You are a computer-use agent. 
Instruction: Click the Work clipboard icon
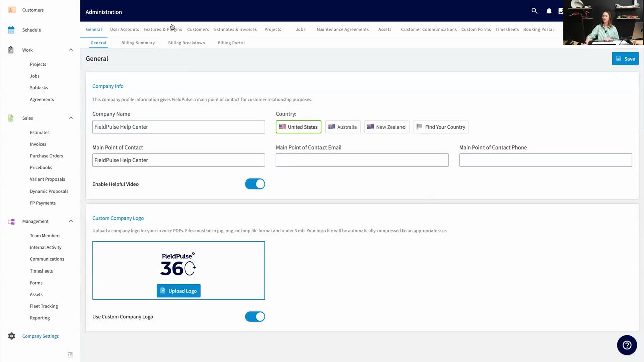[11, 50]
